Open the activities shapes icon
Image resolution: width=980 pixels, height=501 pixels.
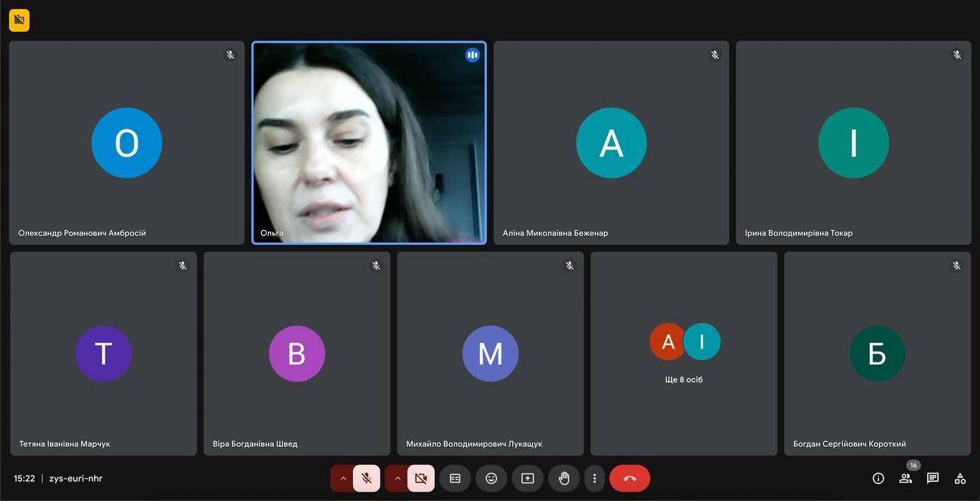tap(959, 478)
